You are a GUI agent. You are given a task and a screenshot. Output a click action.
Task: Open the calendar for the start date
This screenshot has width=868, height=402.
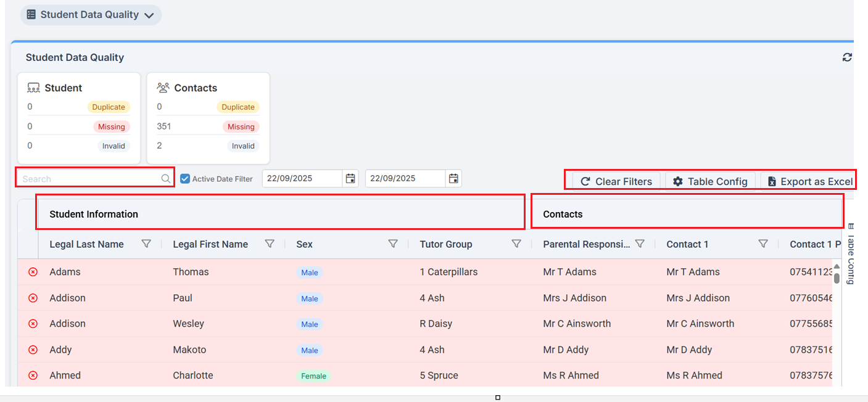(x=350, y=178)
